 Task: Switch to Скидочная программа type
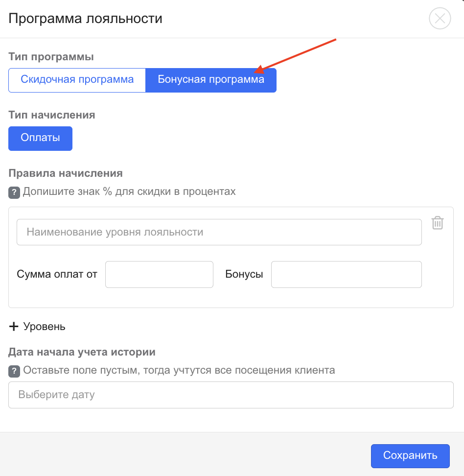click(77, 80)
